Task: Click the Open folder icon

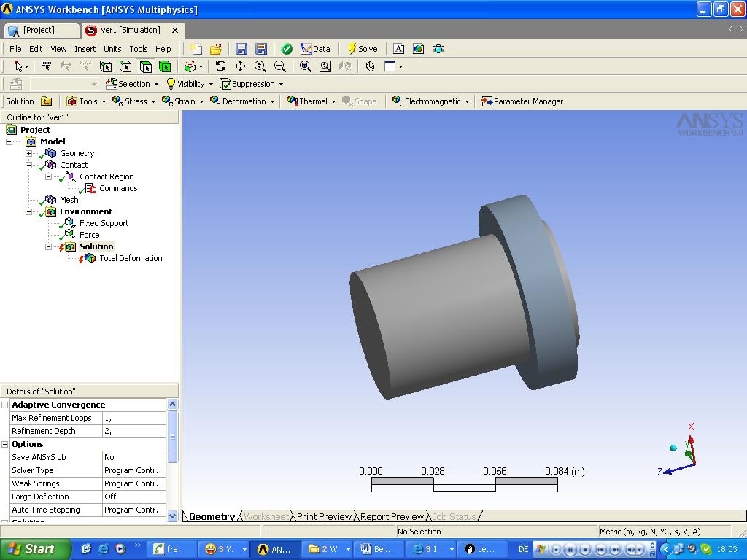Action: pos(216,49)
